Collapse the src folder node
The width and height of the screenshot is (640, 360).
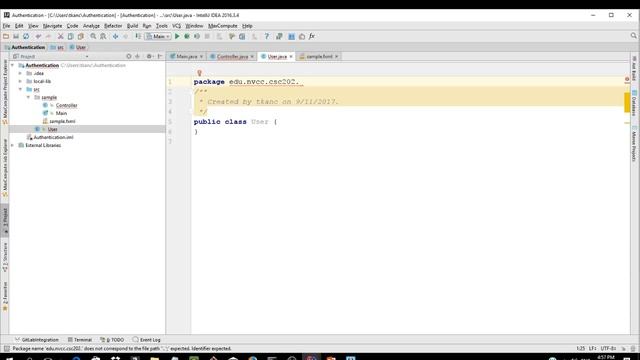20,89
